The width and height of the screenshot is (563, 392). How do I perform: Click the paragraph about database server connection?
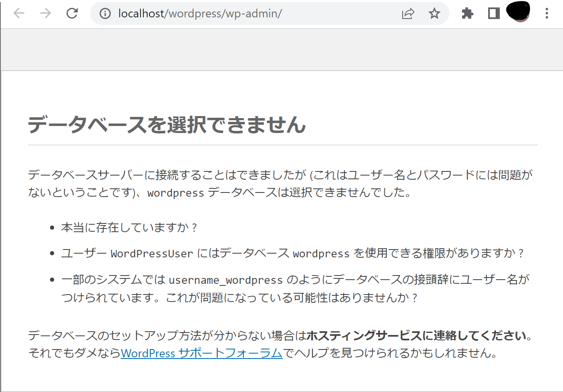click(280, 182)
